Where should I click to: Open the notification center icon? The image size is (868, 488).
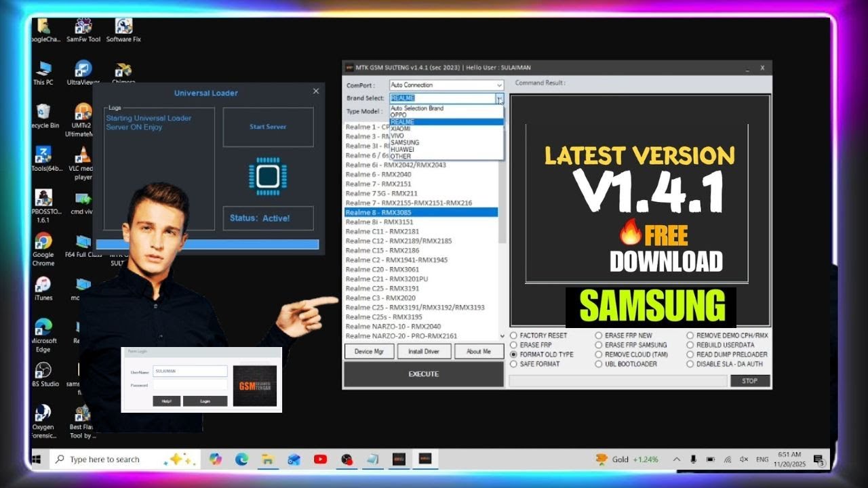tap(818, 460)
